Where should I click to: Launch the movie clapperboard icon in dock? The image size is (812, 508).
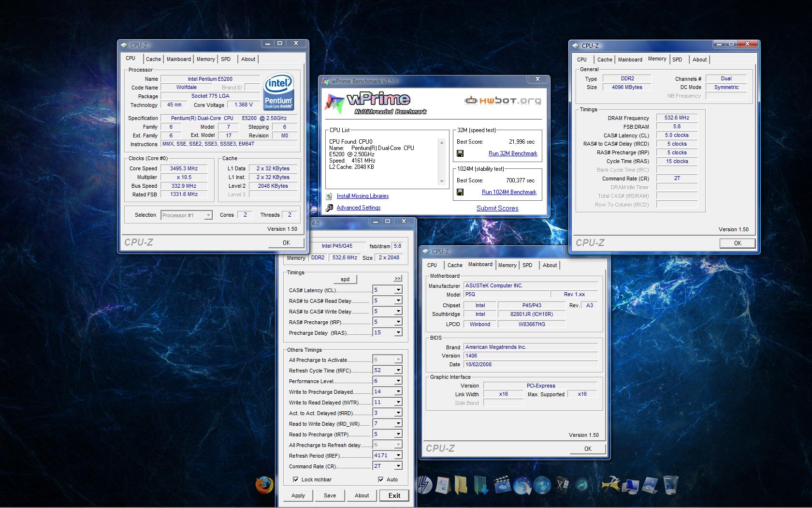click(x=503, y=485)
